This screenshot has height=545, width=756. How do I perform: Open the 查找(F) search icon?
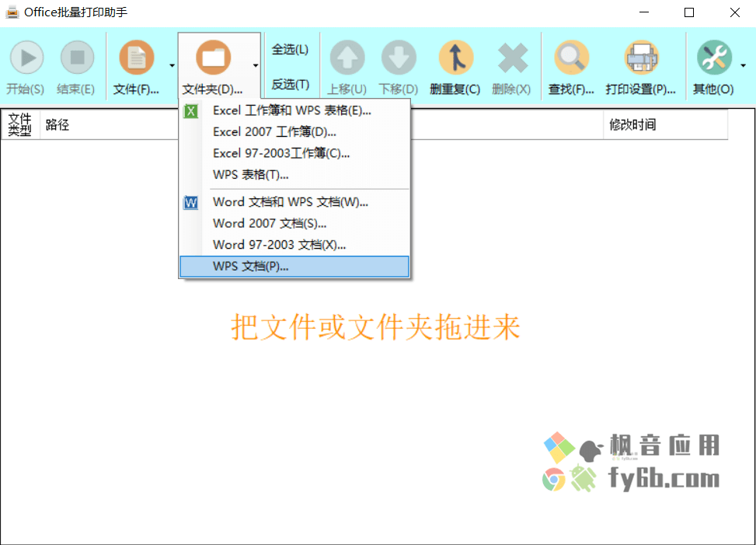coord(571,58)
